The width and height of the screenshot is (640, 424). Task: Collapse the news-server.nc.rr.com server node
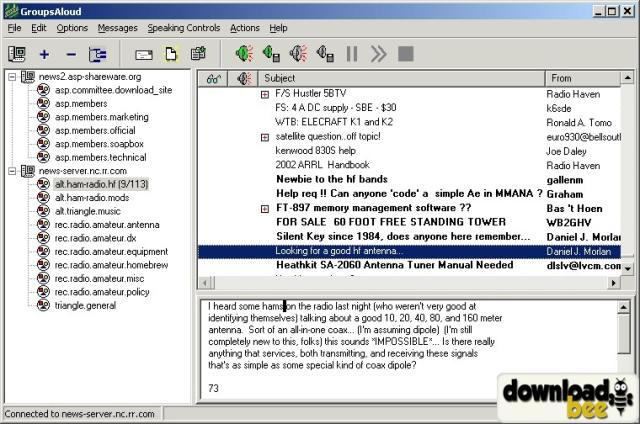coord(12,171)
